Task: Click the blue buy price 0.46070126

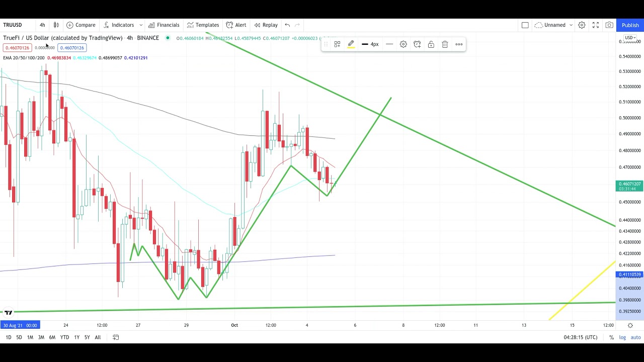Action: click(72, 48)
